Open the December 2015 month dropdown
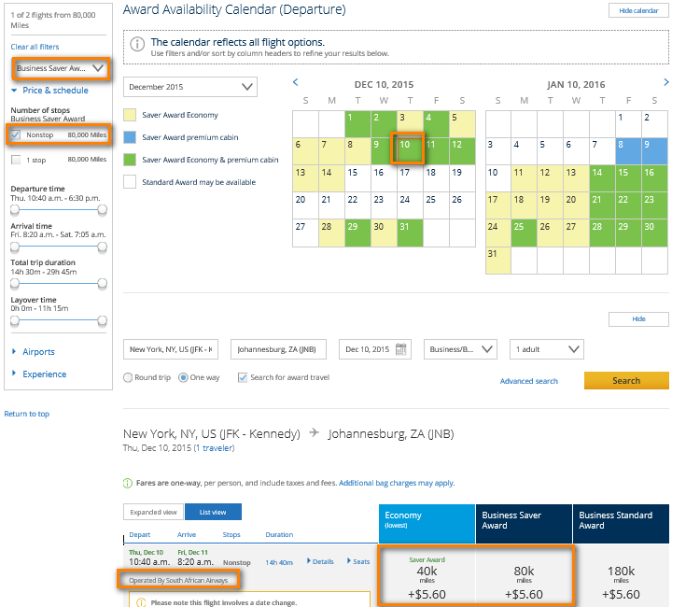This screenshot has width=700, height=607. [189, 87]
